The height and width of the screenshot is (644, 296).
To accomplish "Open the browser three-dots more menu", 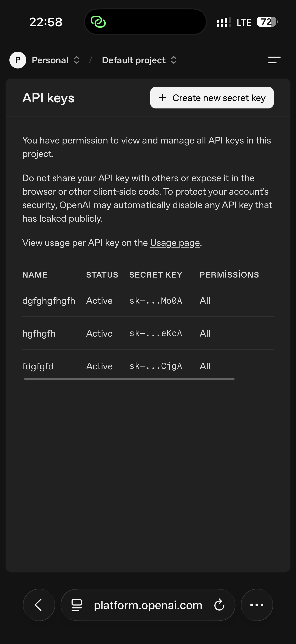I will (x=257, y=605).
